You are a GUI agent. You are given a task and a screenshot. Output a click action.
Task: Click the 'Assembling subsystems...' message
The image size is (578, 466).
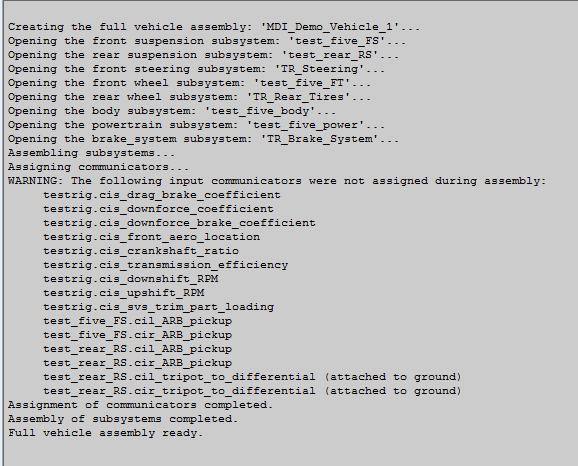91,153
